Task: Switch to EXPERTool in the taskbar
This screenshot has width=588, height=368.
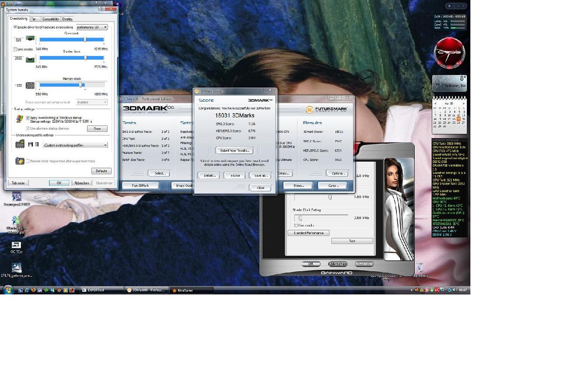Action: click(x=102, y=290)
